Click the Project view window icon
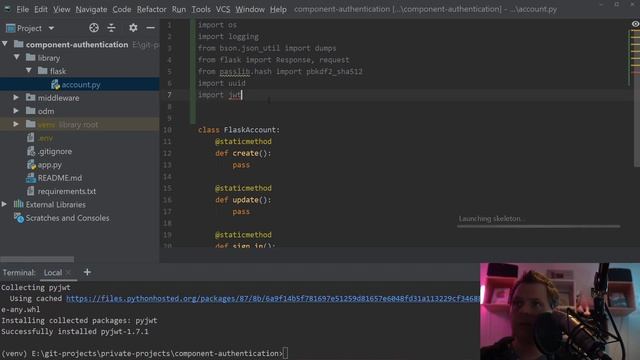640x360 pixels. coord(11,28)
